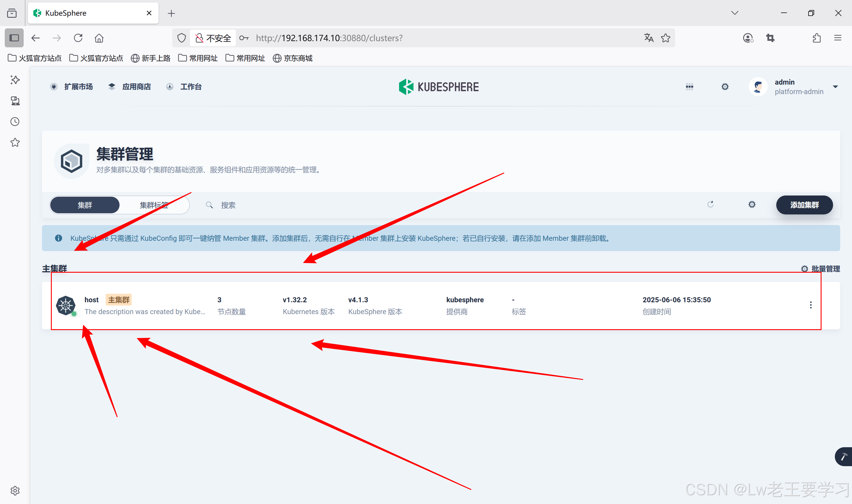The width and height of the screenshot is (852, 504).
Task: Select the 集群 tab
Action: (x=85, y=205)
